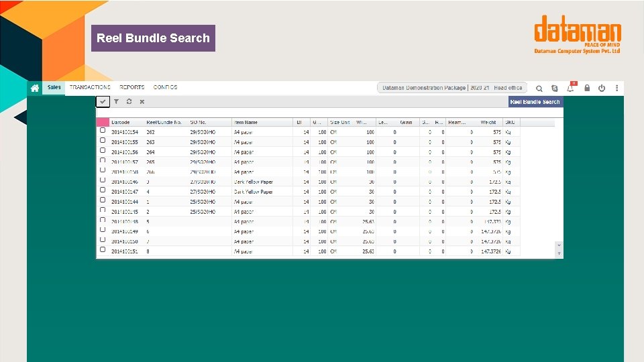Confirm selection with the checkmark icon
Viewport: 644px width, 362px height.
pyautogui.click(x=103, y=101)
